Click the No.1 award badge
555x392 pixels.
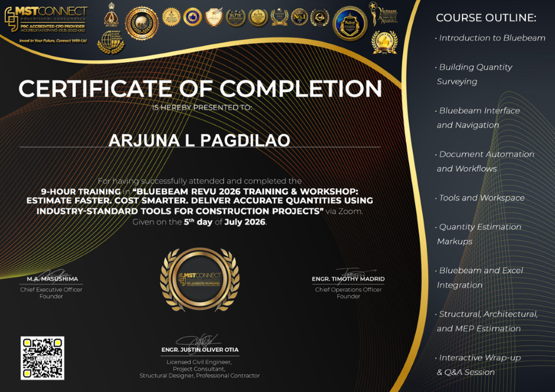pyautogui.click(x=299, y=17)
